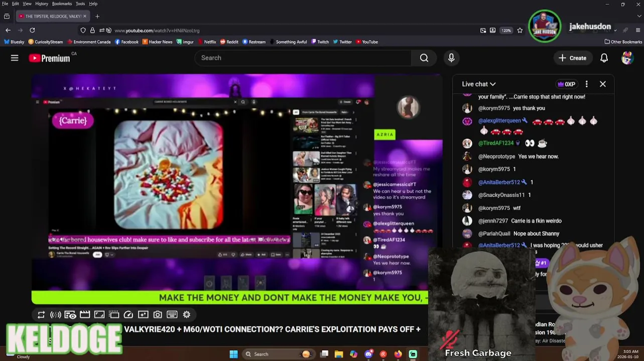Open Bluesky bookmark
644x361 pixels.
click(14, 42)
